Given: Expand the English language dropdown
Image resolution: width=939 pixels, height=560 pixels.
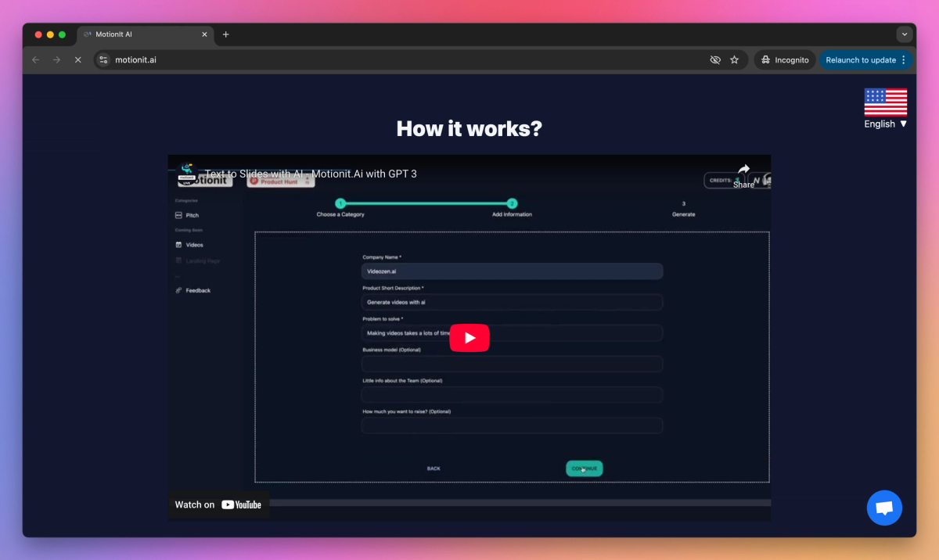Looking at the screenshot, I should point(886,124).
